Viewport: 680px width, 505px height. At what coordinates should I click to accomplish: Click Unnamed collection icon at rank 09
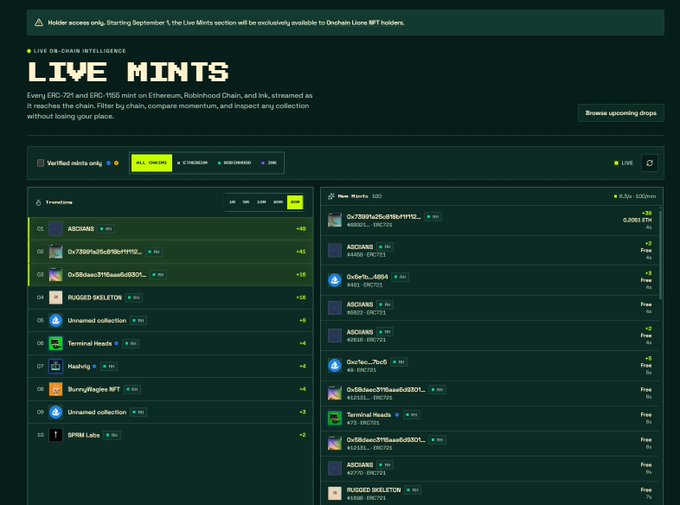pos(56,412)
